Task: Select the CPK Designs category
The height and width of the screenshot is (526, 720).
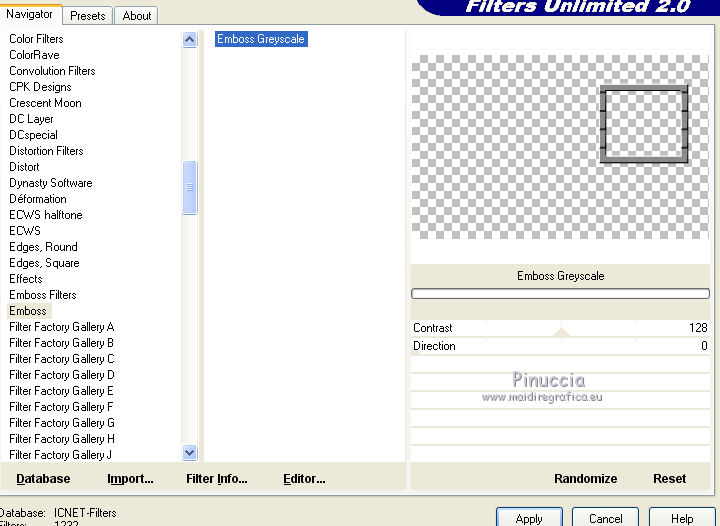Action: (x=40, y=87)
